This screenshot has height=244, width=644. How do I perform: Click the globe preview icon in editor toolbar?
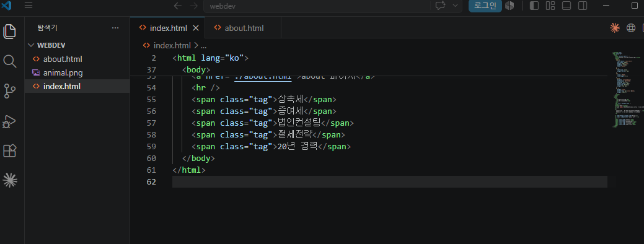click(x=631, y=28)
